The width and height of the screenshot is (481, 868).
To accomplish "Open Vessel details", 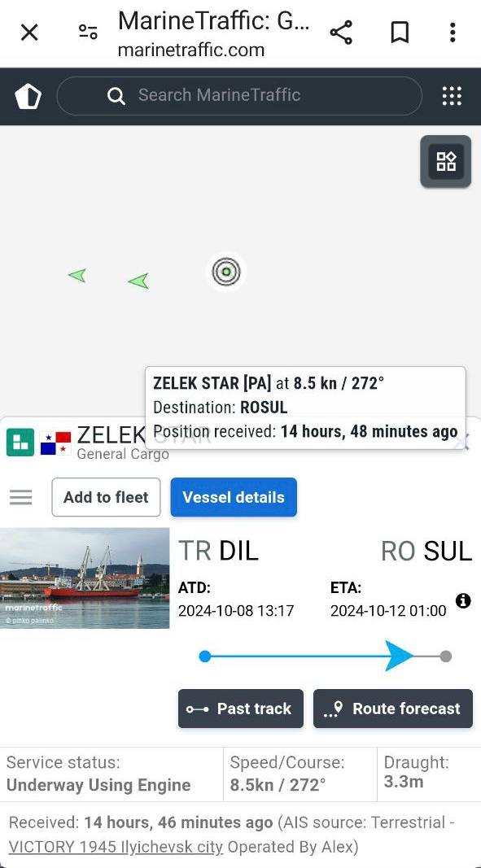I will point(234,497).
